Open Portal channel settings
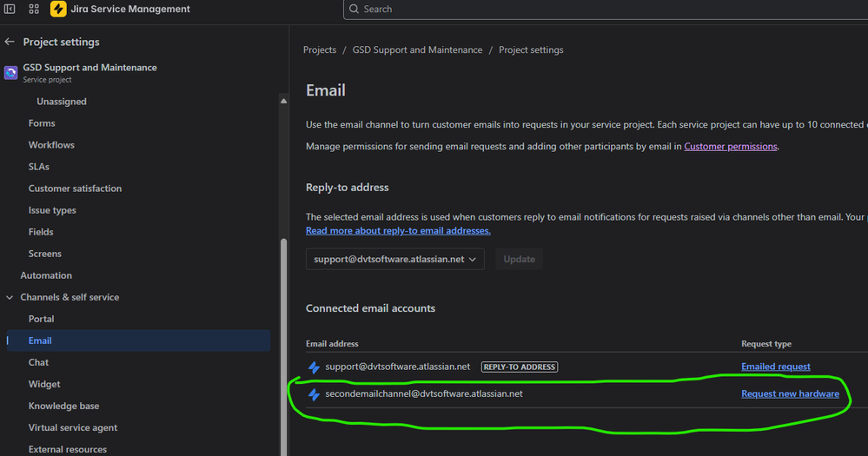The width and height of the screenshot is (868, 456). point(41,319)
